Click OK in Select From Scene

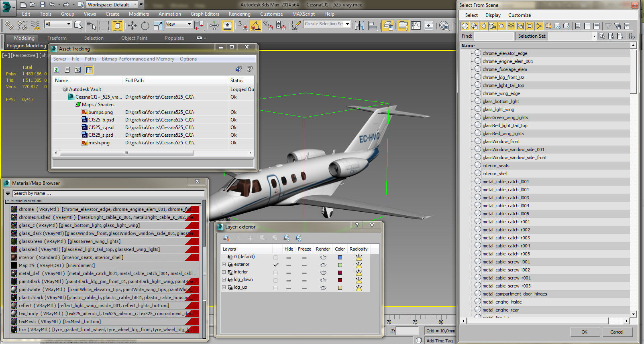[x=584, y=332]
